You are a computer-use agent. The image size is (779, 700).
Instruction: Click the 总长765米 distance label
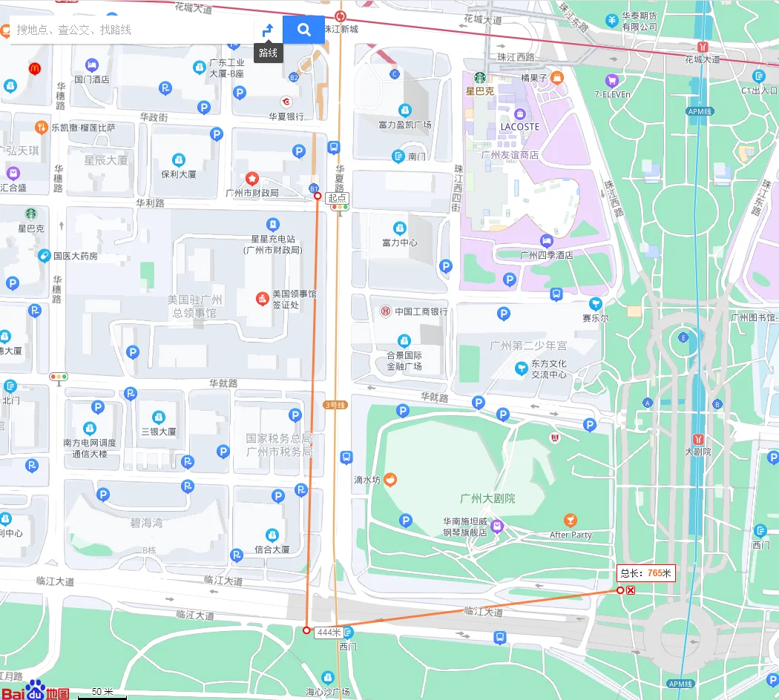[x=646, y=573]
